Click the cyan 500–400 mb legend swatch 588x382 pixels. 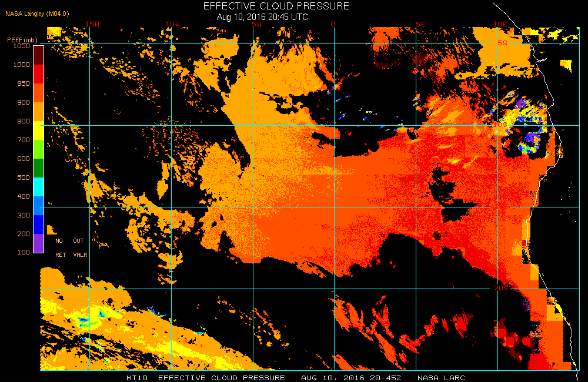39,187
